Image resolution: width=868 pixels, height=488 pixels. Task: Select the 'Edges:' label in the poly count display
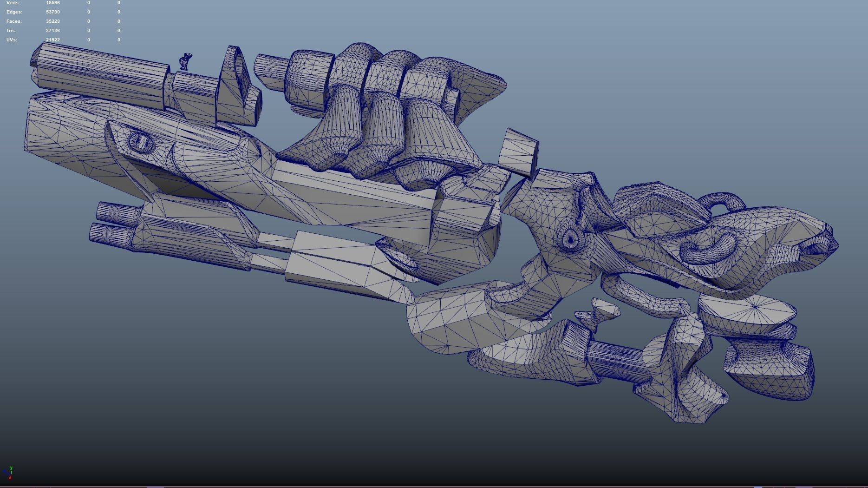click(14, 12)
